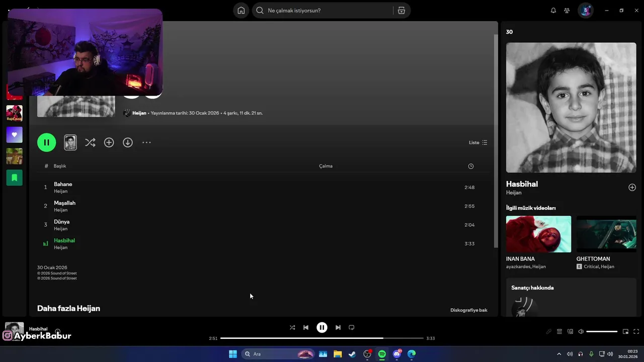Open Discord from taskbar
The height and width of the screenshot is (362, 644).
pyautogui.click(x=397, y=354)
